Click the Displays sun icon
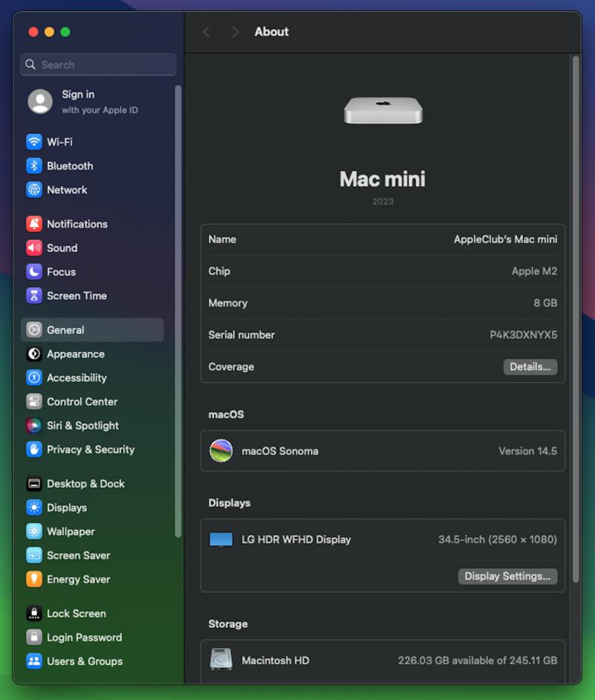 (x=34, y=507)
